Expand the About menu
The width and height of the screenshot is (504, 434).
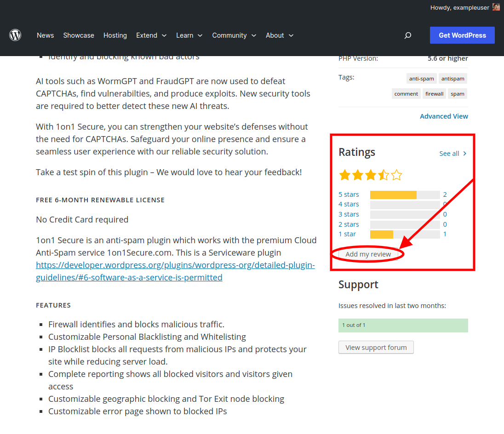279,35
